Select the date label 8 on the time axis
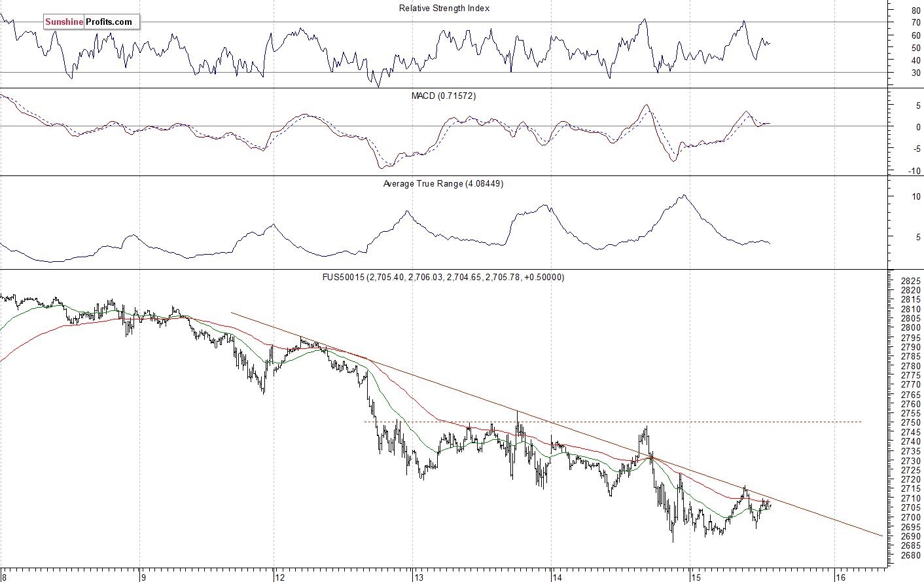 coord(3,577)
